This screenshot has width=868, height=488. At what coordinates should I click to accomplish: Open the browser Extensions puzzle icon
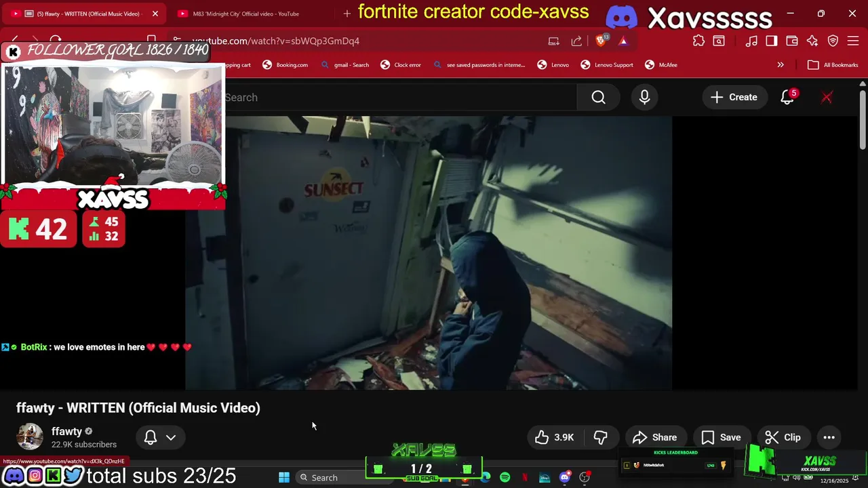[698, 41]
